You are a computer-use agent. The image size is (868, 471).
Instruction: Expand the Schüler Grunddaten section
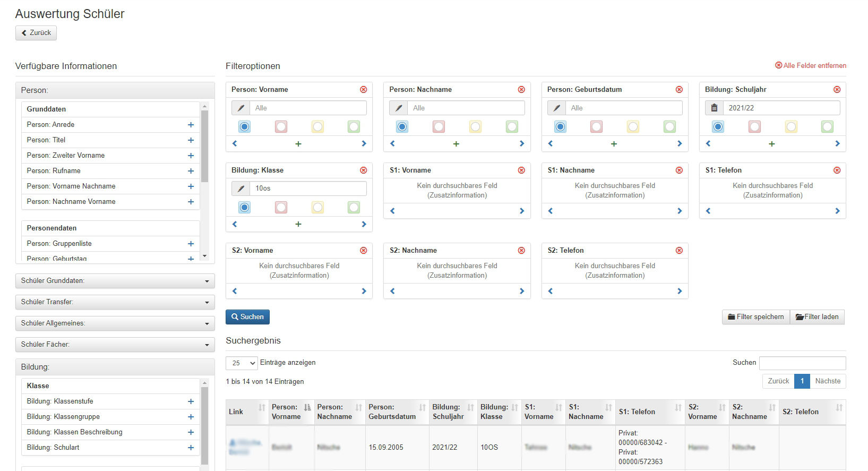coord(115,281)
